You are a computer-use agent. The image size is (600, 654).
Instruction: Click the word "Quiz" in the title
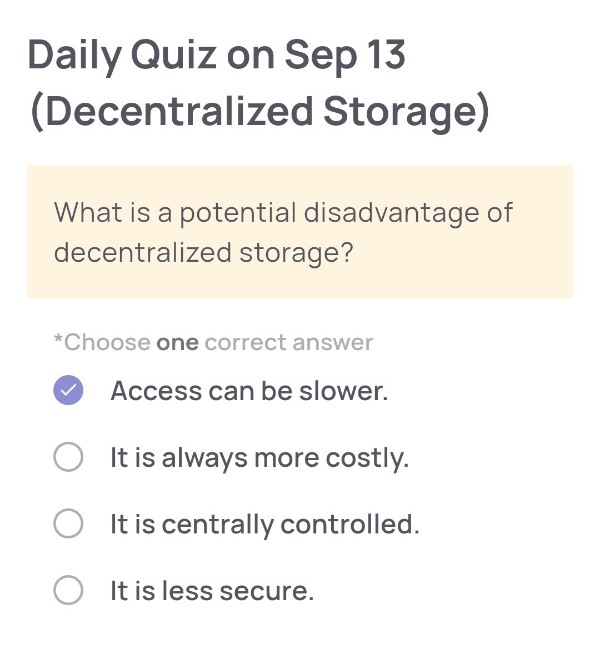click(x=175, y=54)
